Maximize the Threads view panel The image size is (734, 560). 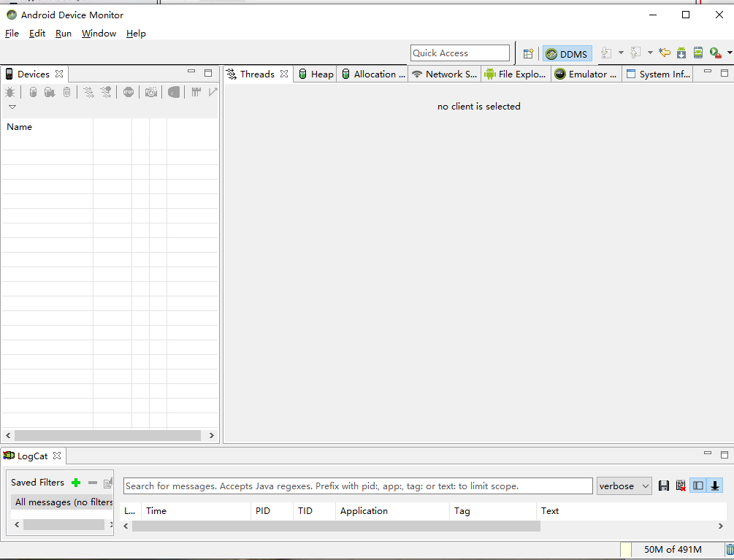tap(725, 73)
